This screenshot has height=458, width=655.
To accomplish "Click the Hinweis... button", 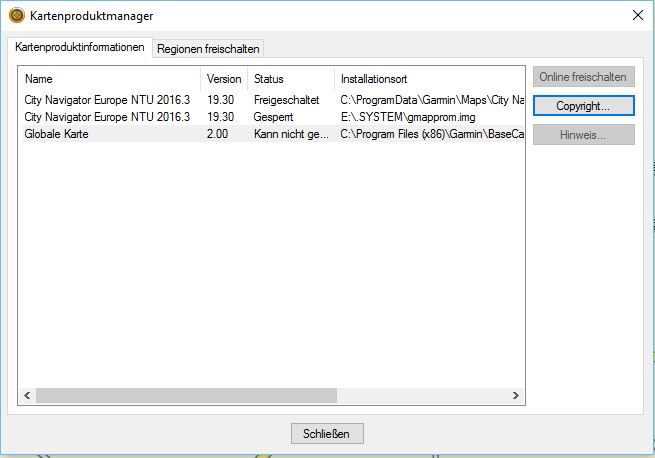I will point(583,135).
